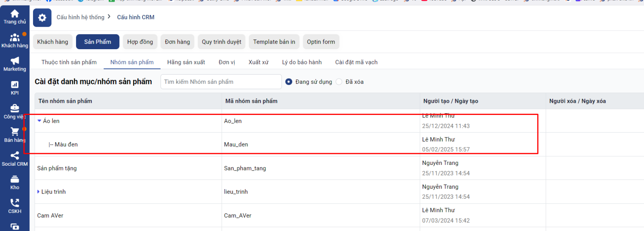Open KPI chart icon in sidebar

14,85
